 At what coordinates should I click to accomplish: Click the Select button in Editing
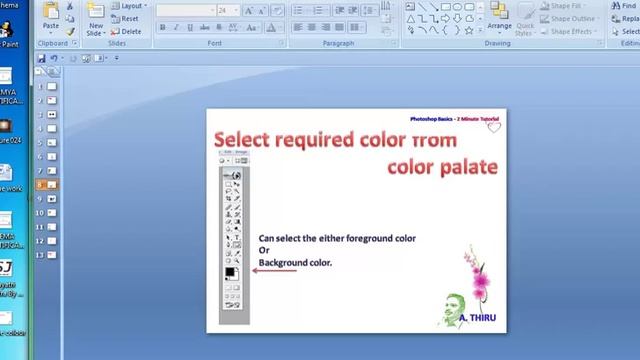(626, 31)
